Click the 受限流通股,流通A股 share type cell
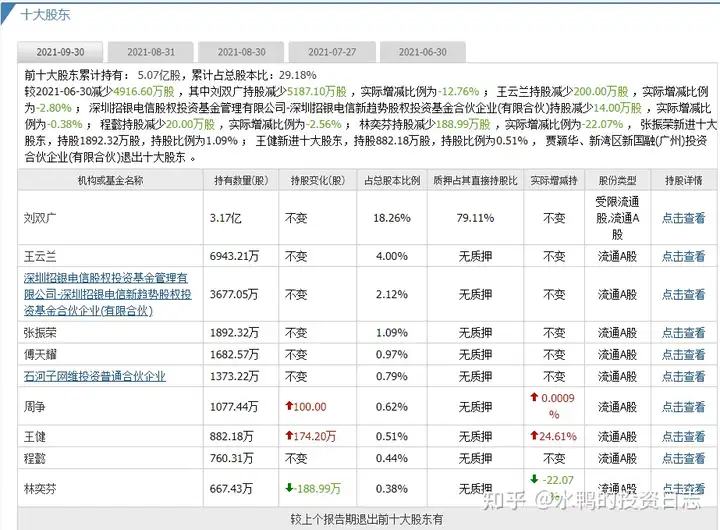The height and width of the screenshot is (530, 720). [x=618, y=218]
